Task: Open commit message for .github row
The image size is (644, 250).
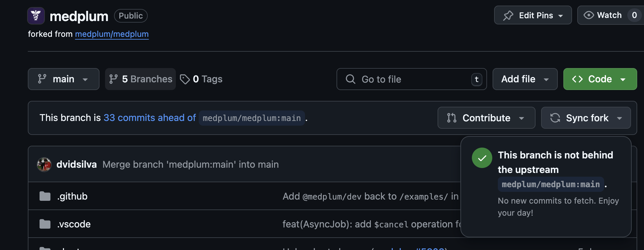Action: tap(371, 196)
